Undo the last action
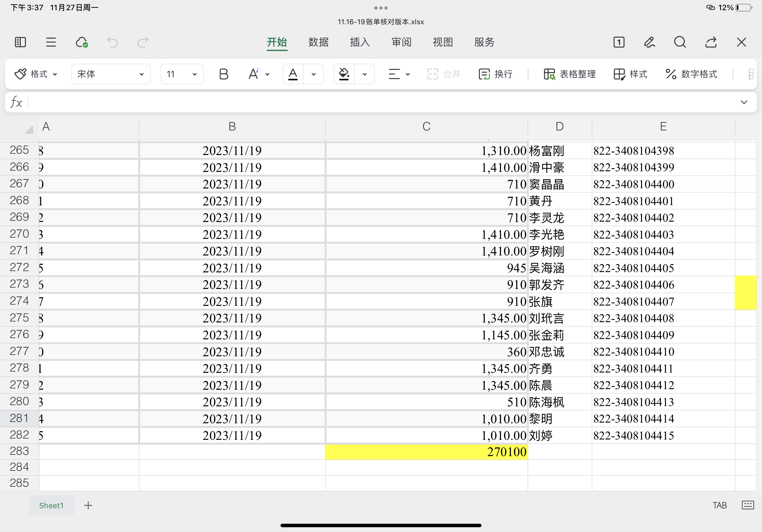Image resolution: width=762 pixels, height=532 pixels. tap(112, 42)
